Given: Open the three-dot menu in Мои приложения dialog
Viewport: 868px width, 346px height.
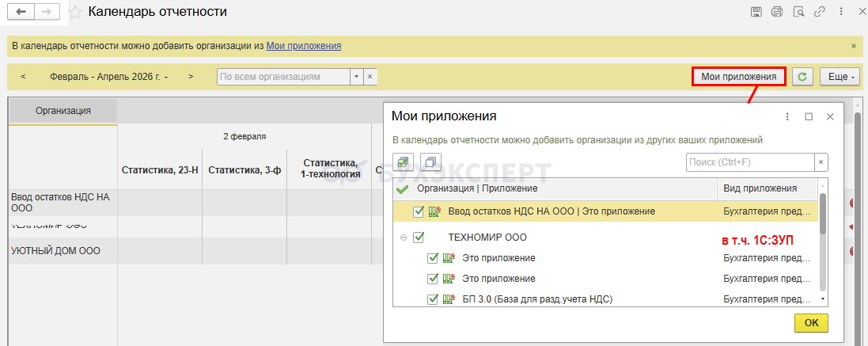Looking at the screenshot, I should click(787, 116).
